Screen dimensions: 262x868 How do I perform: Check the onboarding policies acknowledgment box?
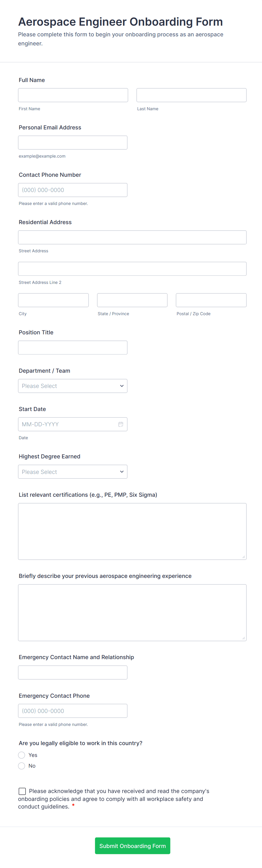click(22, 791)
